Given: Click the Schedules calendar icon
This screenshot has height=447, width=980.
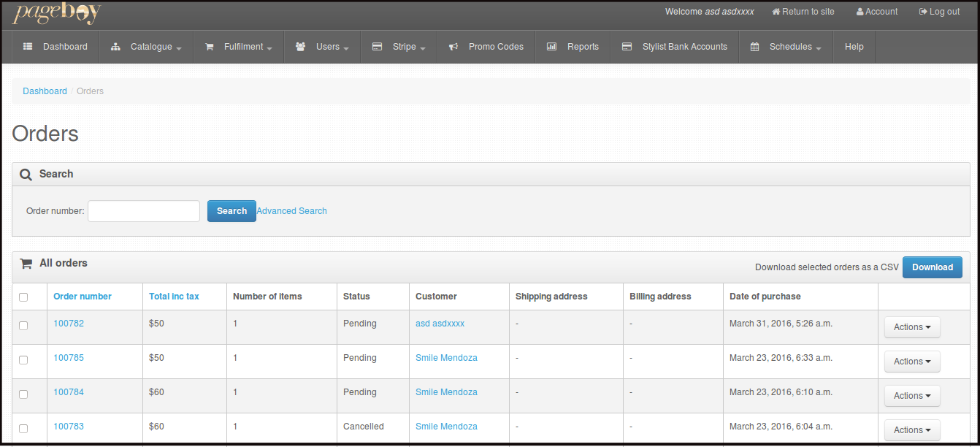Looking at the screenshot, I should 754,47.
